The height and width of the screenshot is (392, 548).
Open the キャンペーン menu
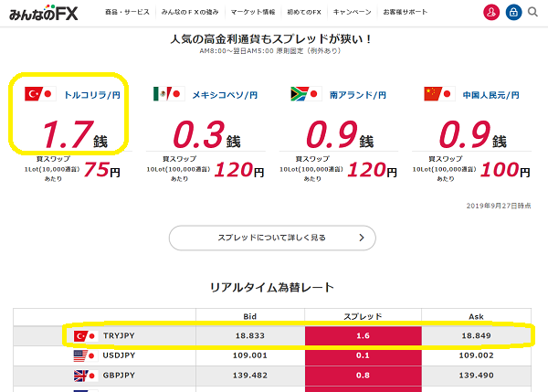(352, 12)
